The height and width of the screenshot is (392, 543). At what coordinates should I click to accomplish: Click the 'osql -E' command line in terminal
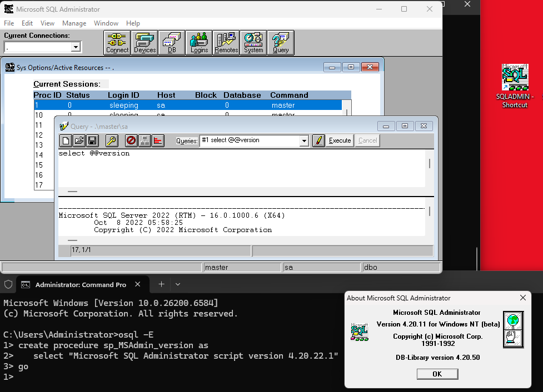tap(78, 335)
